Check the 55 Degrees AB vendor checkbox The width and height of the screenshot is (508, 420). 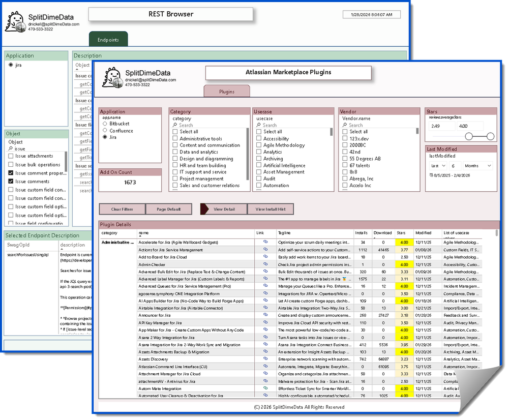345,159
